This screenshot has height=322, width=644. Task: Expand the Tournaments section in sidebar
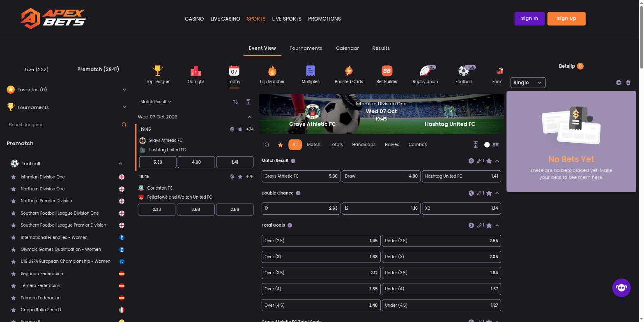click(124, 107)
